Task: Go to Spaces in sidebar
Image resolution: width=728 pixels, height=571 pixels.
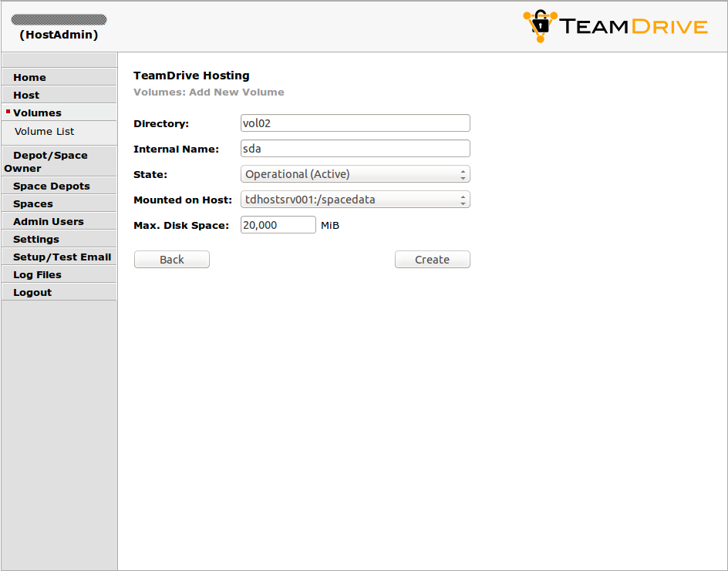Action: click(x=33, y=203)
